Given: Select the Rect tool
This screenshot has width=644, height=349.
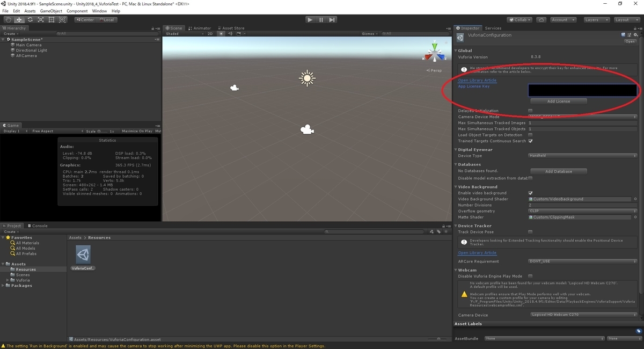Looking at the screenshot, I should [x=52, y=20].
